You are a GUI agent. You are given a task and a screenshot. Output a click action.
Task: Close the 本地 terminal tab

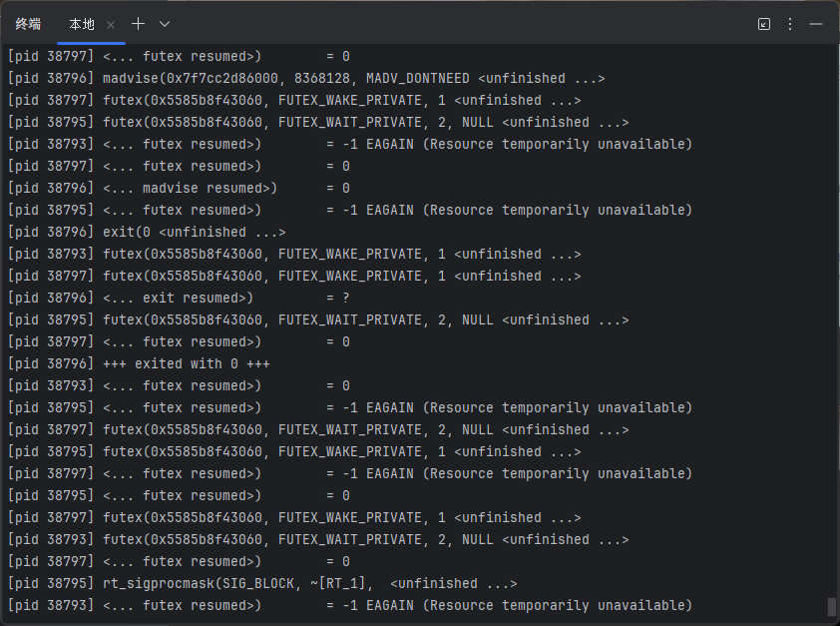click(111, 24)
